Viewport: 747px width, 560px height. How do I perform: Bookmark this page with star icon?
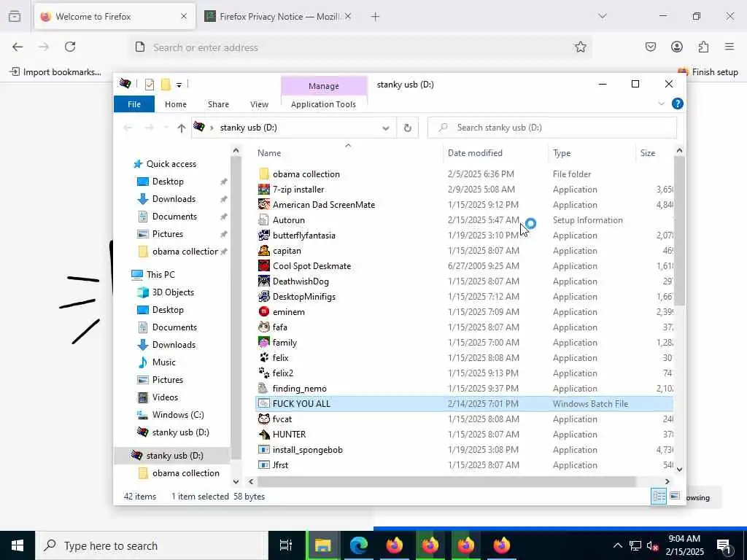click(x=580, y=47)
